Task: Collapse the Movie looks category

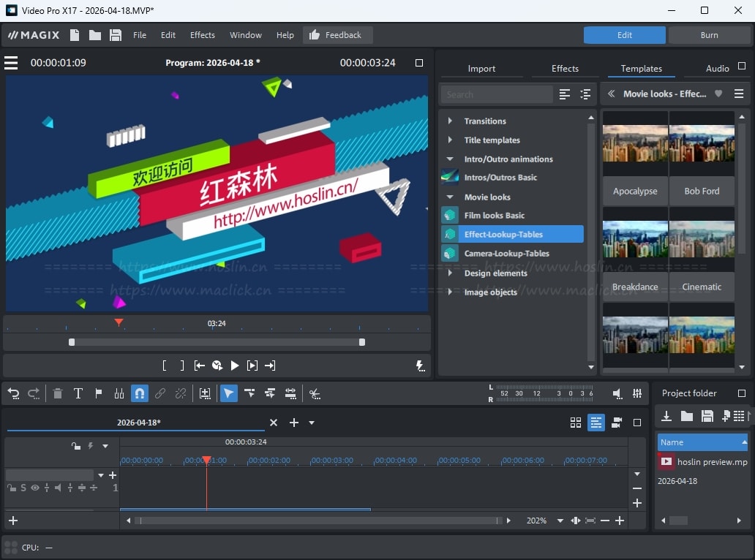Action: point(450,197)
